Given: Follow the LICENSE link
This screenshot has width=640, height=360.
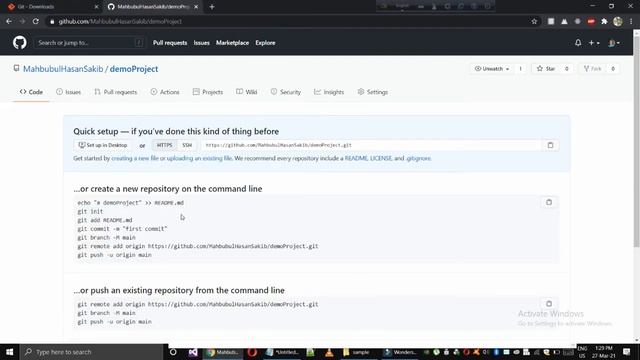Looking at the screenshot, I should (x=381, y=158).
